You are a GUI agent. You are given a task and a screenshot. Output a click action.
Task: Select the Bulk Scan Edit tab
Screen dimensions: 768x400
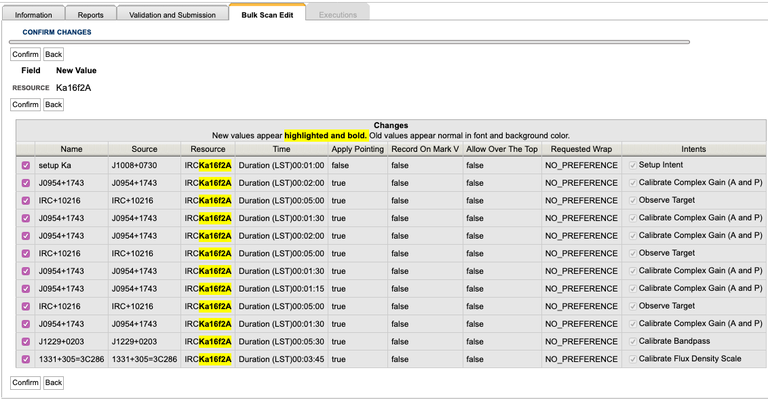click(266, 15)
